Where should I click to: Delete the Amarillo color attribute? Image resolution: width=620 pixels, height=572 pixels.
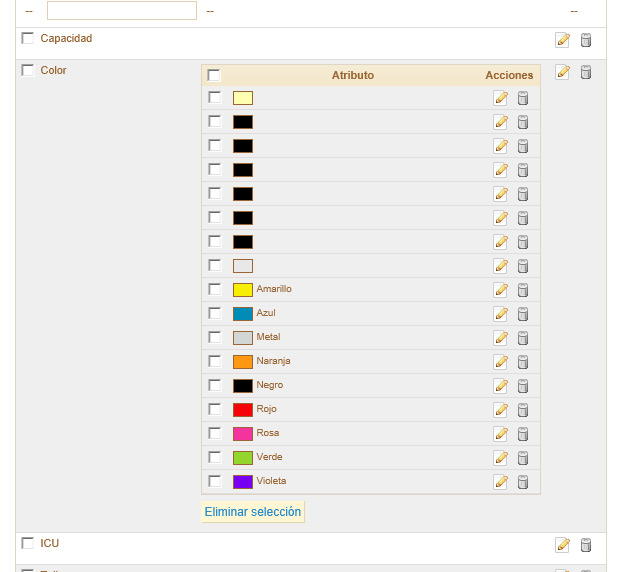pos(523,290)
